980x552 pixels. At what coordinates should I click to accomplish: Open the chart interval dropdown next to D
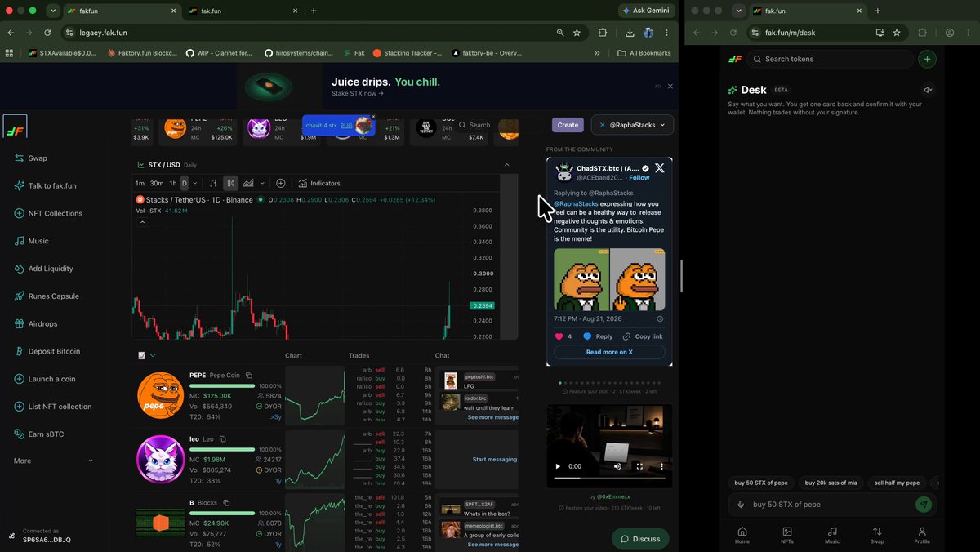194,184
